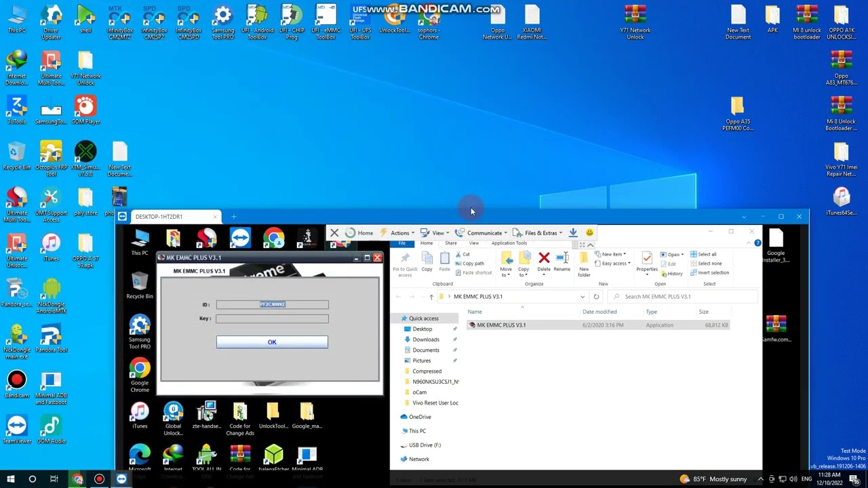The width and height of the screenshot is (868, 488).
Task: Open the TeamViewer View dropdown
Action: [x=435, y=232]
